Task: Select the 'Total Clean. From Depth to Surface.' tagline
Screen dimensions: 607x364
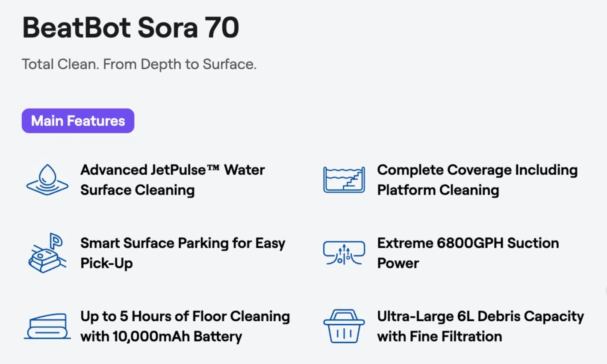Action: 139,65
